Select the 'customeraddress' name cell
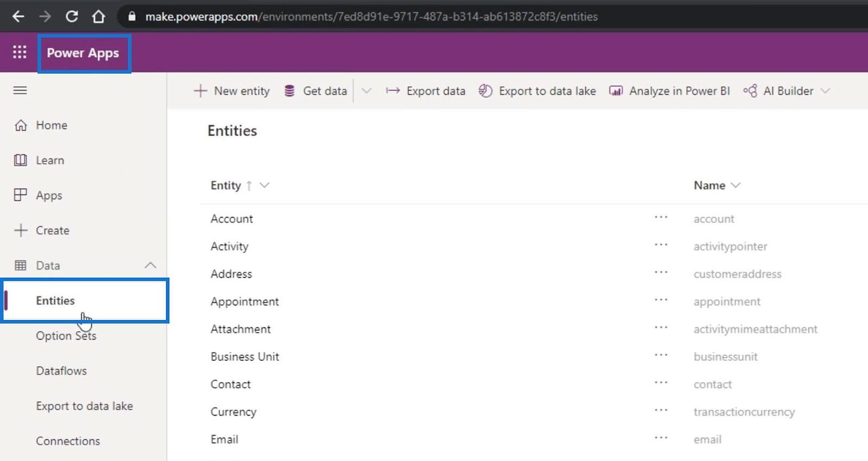This screenshot has width=868, height=461. pyautogui.click(x=737, y=274)
